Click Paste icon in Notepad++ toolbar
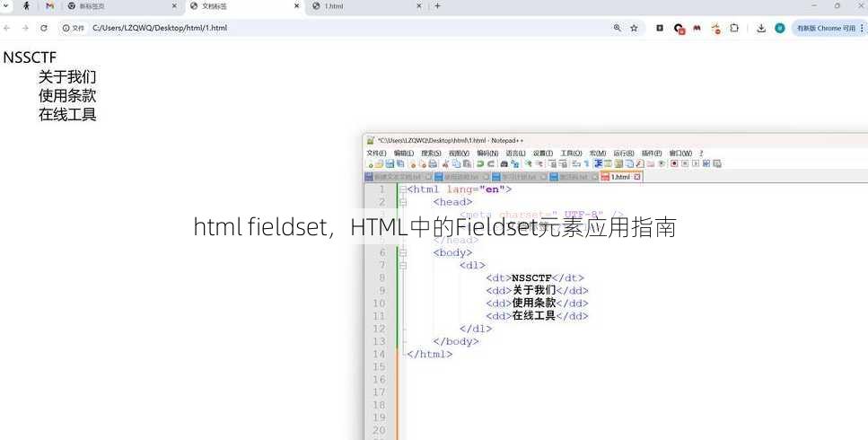 (467, 163)
